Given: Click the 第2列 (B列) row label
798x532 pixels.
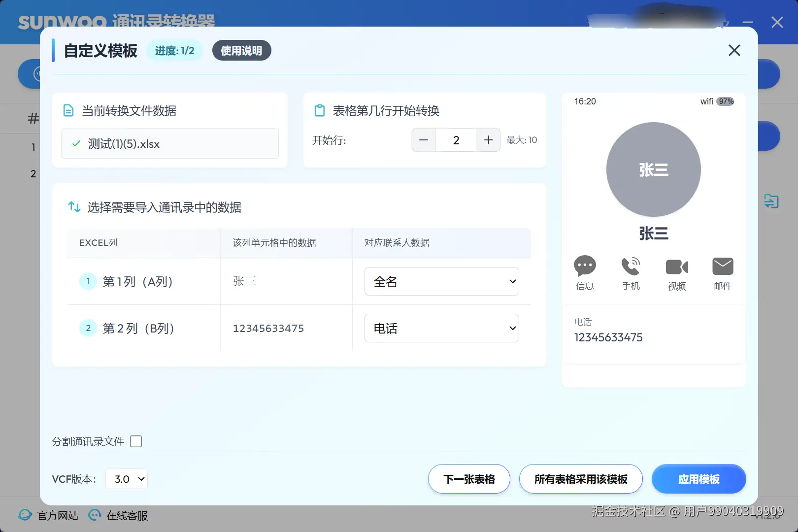Looking at the screenshot, I should [138, 328].
